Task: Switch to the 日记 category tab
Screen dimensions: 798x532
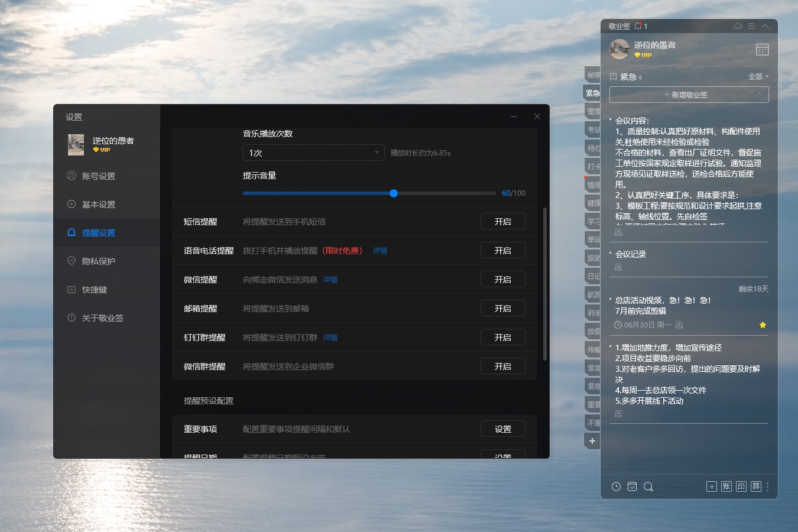Action: click(592, 276)
